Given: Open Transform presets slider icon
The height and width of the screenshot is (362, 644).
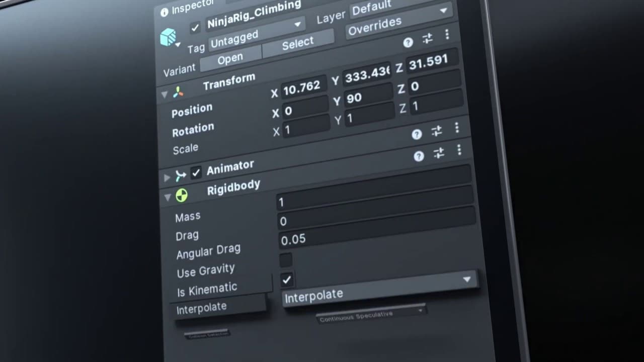Looking at the screenshot, I should point(427,39).
